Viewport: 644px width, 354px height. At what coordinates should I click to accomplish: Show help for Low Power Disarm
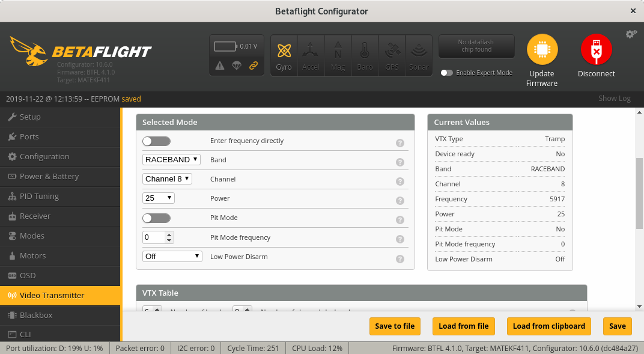400,258
